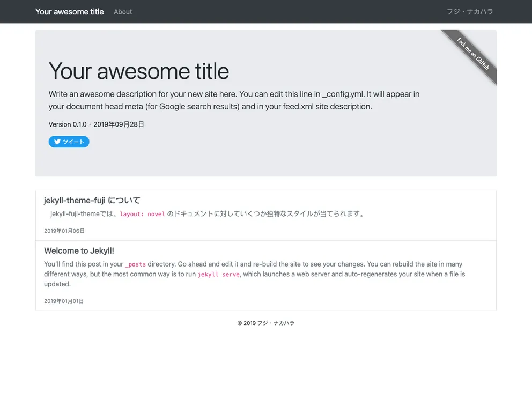The height and width of the screenshot is (399, 532).
Task: Click the 2019年01月06日 post date
Action: pyautogui.click(x=64, y=231)
